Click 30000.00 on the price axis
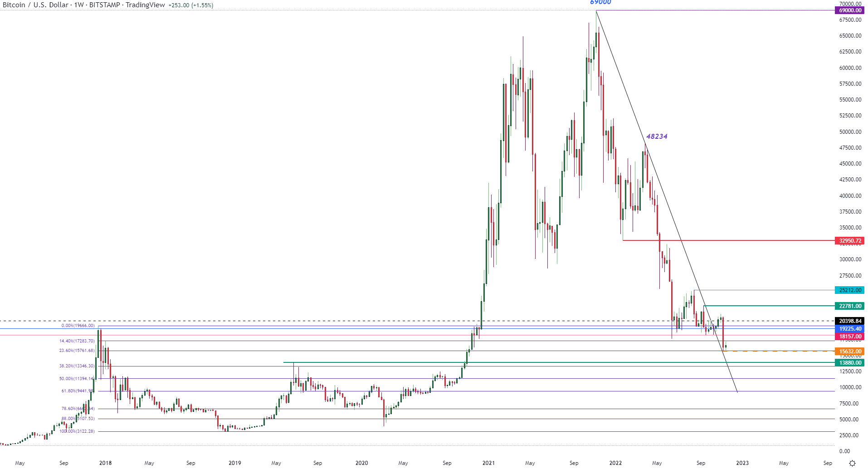This screenshot has width=868, height=469. 850,259
